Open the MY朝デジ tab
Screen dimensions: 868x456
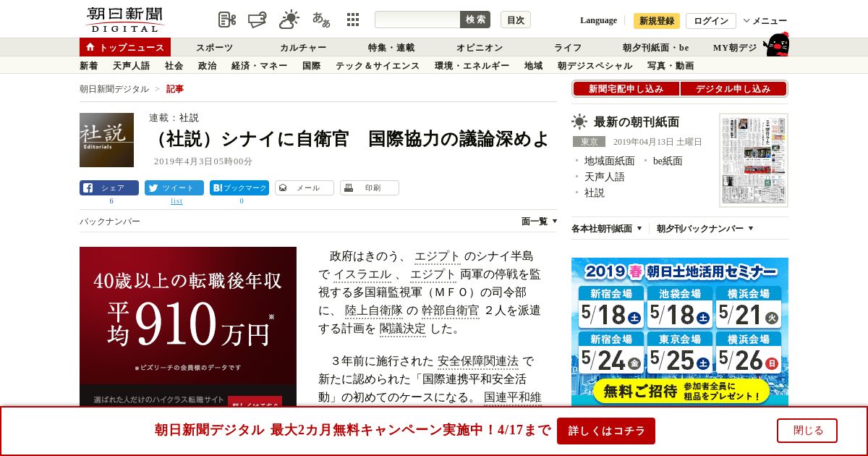(735, 48)
